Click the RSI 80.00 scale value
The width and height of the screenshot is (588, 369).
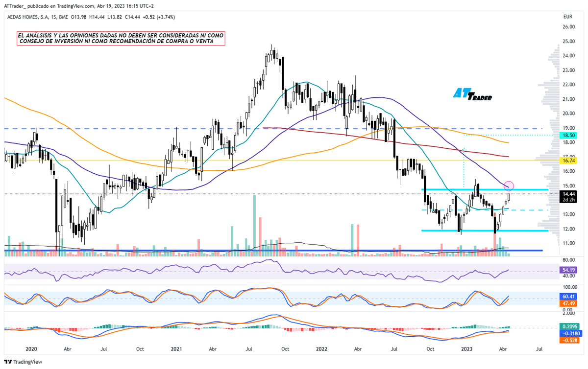pos(568,259)
